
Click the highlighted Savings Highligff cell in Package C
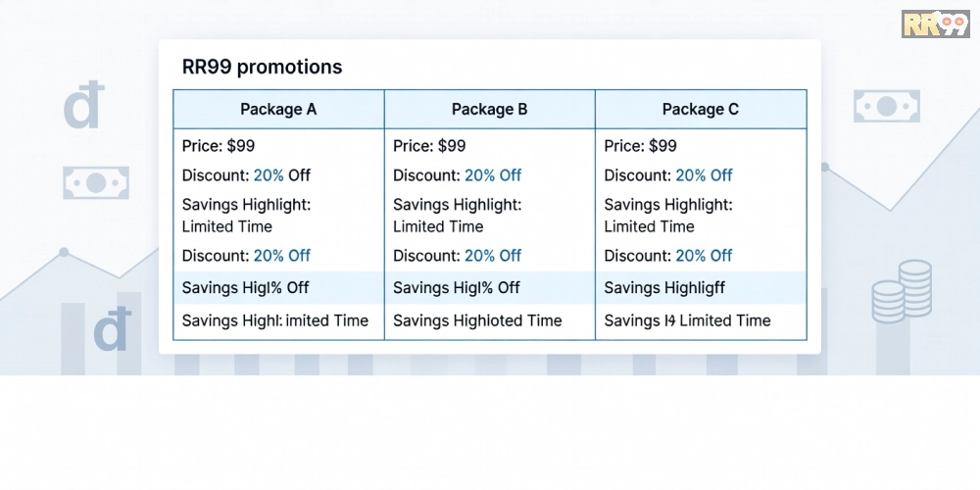(x=701, y=287)
